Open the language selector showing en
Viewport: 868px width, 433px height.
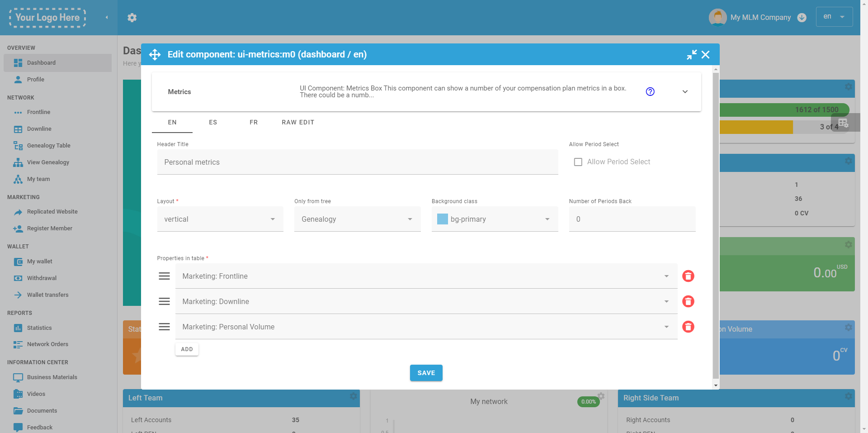point(834,17)
